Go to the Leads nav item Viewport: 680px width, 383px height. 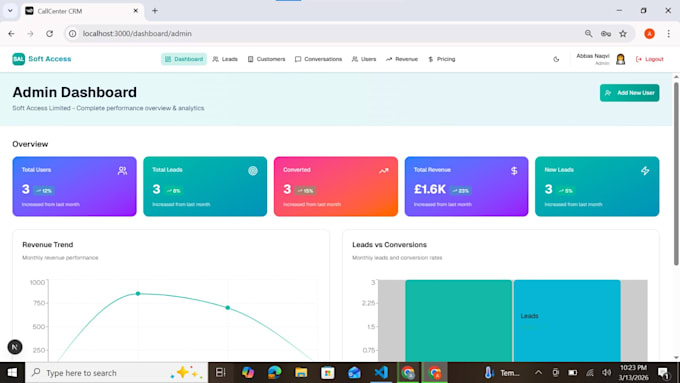coord(225,59)
